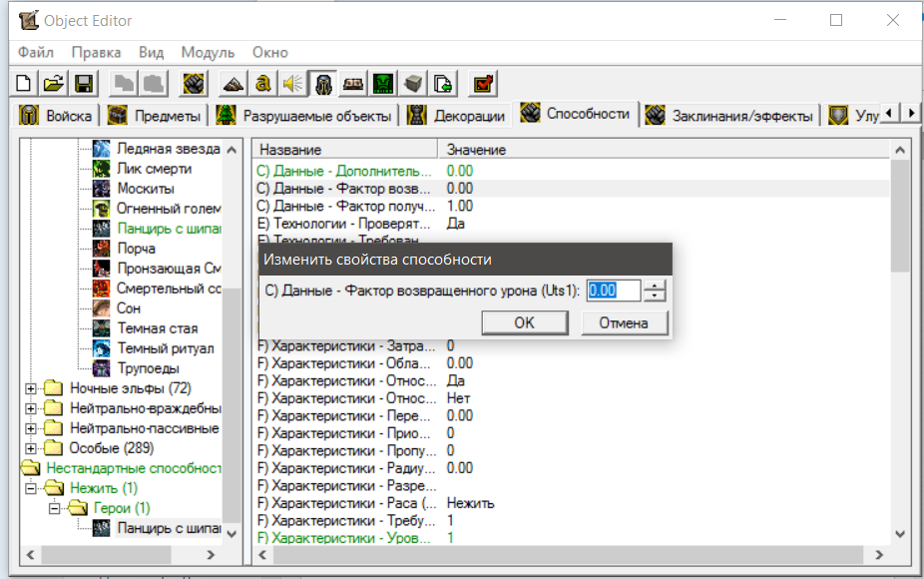Viewport: 924px width, 579px height.
Task: Select custom Панцирь с шипами under Герои
Action: click(x=169, y=528)
